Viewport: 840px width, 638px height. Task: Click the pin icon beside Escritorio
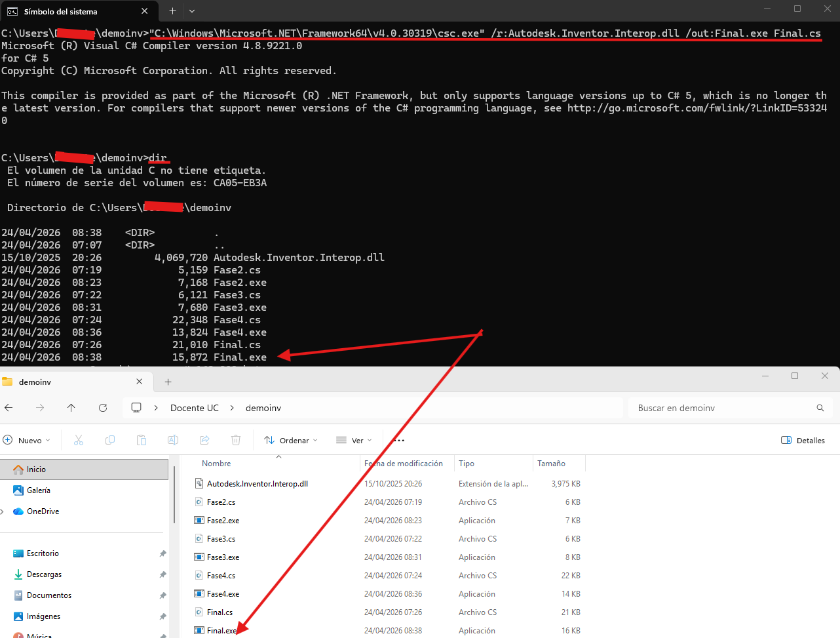pyautogui.click(x=162, y=553)
